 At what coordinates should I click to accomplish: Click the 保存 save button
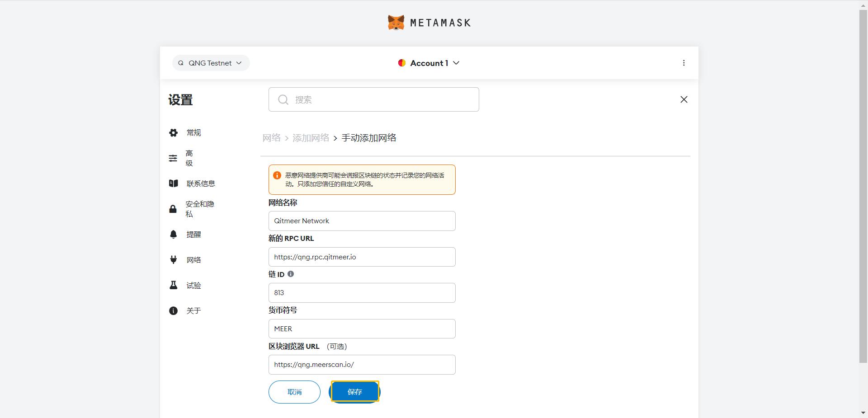click(x=354, y=392)
